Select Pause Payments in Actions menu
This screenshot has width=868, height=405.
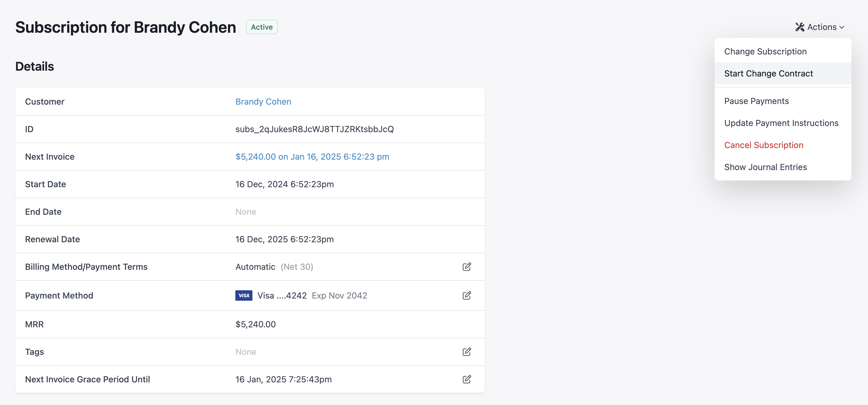click(x=756, y=101)
